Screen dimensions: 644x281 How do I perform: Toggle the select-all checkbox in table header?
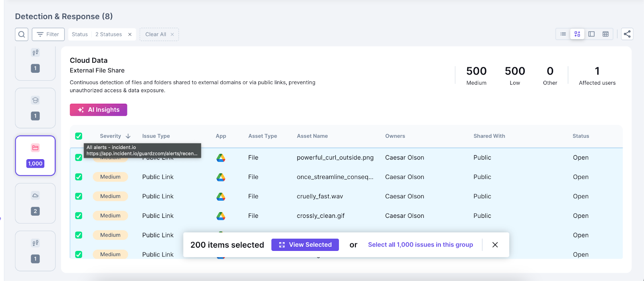click(78, 136)
